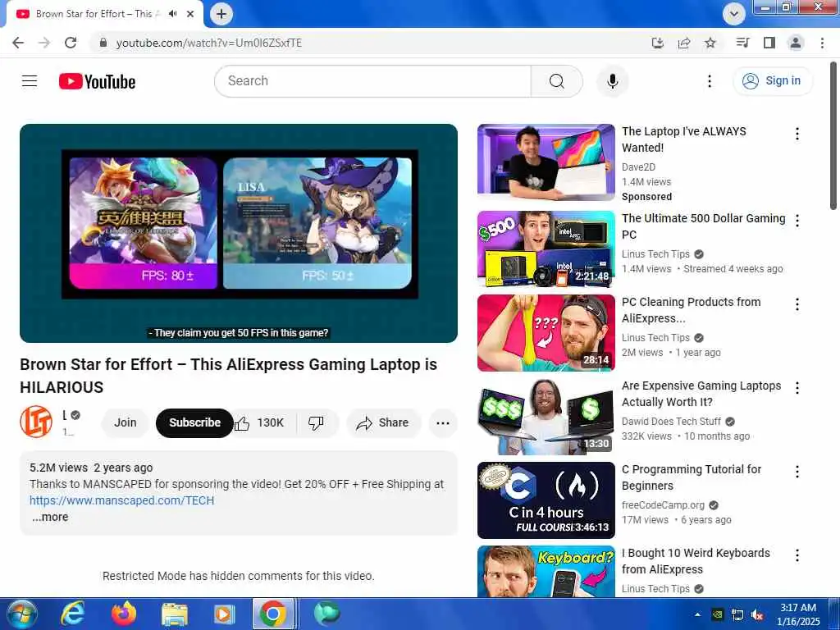This screenshot has width=840, height=630.
Task: Open options for 'C Programming Tutorial for Beginners'
Action: 797,472
